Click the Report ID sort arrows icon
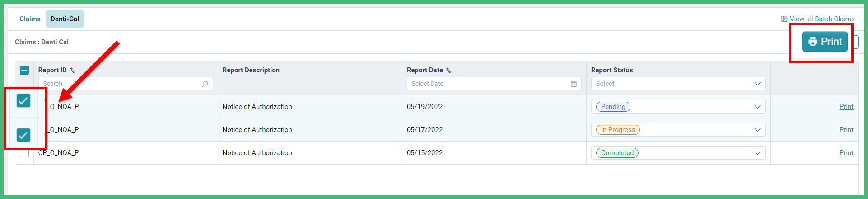Screen dimensions: 868x199 72,70
